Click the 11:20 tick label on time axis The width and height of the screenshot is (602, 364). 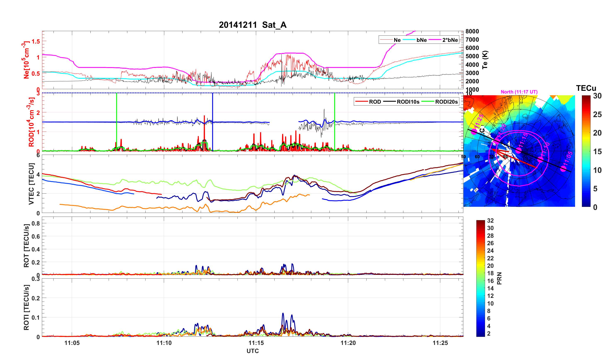click(x=348, y=343)
